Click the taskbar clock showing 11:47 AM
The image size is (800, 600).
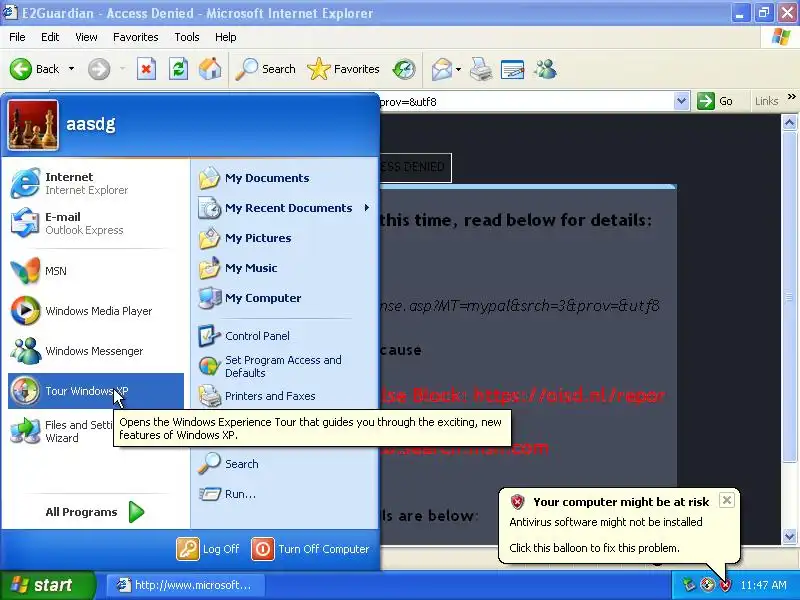[x=763, y=585]
